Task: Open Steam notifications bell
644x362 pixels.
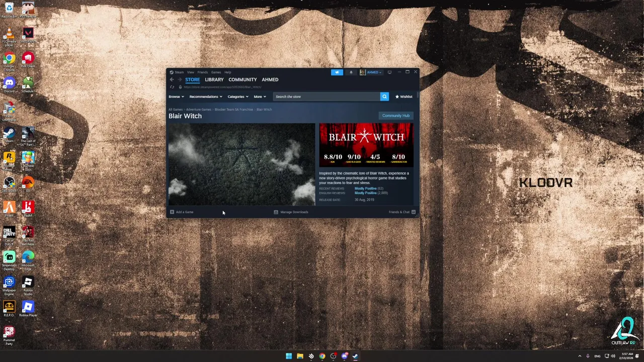Action: pyautogui.click(x=351, y=72)
